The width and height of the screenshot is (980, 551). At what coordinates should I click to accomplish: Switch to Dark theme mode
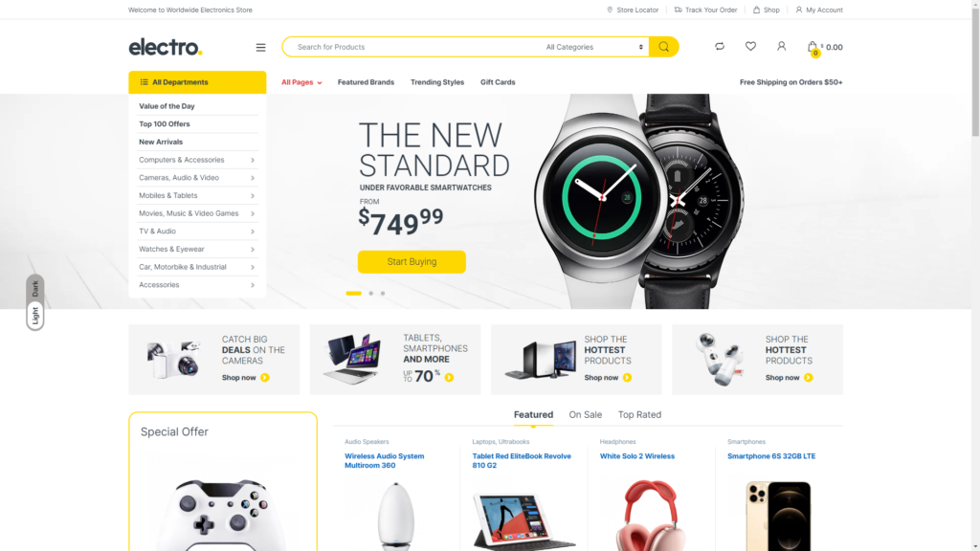[35, 288]
